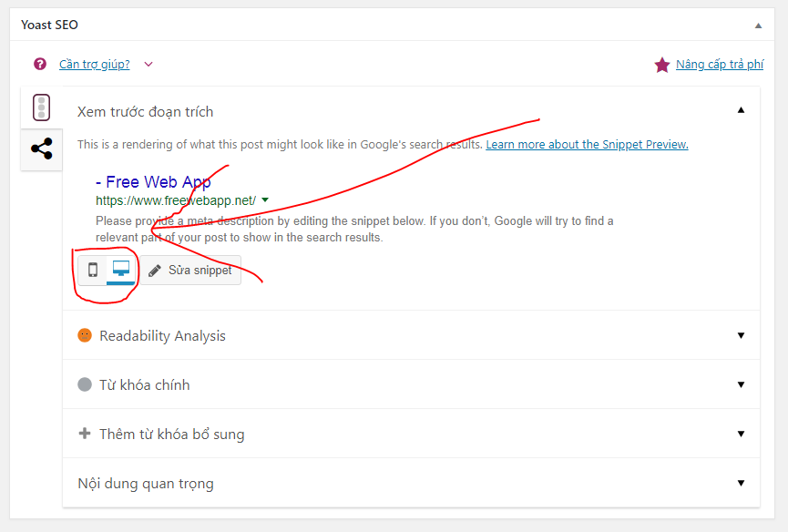This screenshot has width=788, height=532.
Task: Expand the Nội dung quan trọng section arrow
Action: 741,483
